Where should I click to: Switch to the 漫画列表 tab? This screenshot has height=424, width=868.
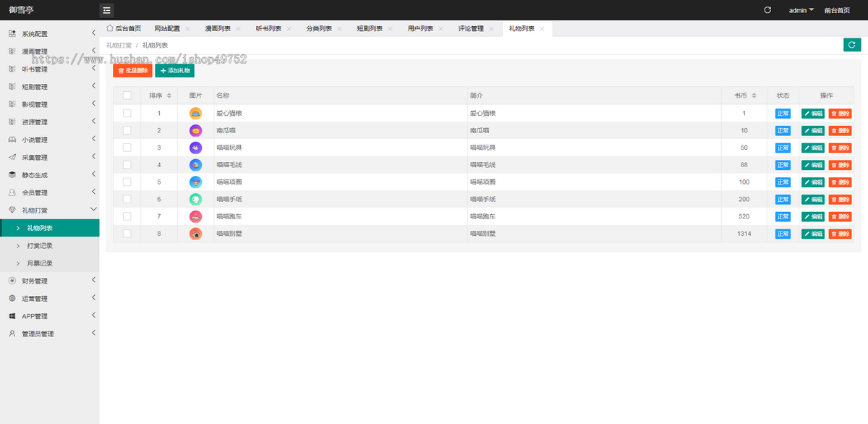218,29
